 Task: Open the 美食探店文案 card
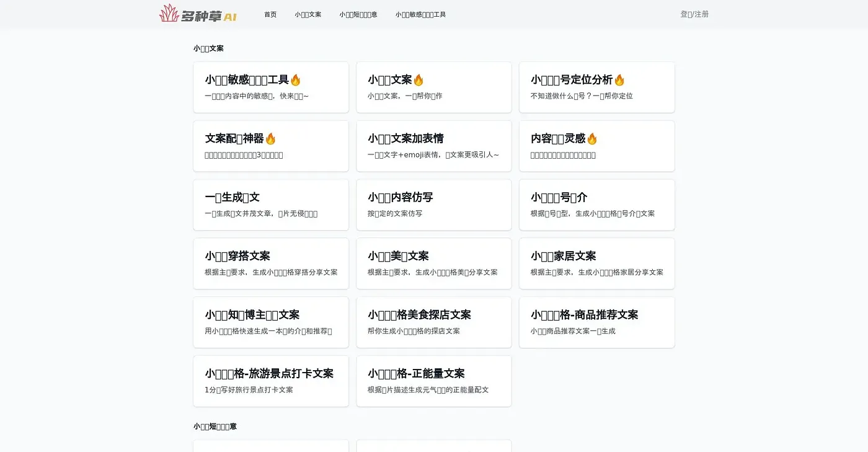(434, 322)
